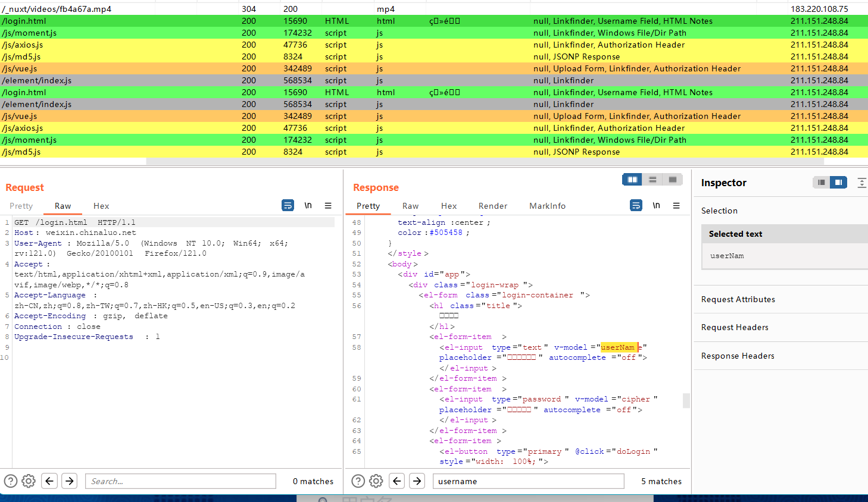This screenshot has height=502, width=868.
Task: Toggle word wrap in the Request panel
Action: coord(288,205)
